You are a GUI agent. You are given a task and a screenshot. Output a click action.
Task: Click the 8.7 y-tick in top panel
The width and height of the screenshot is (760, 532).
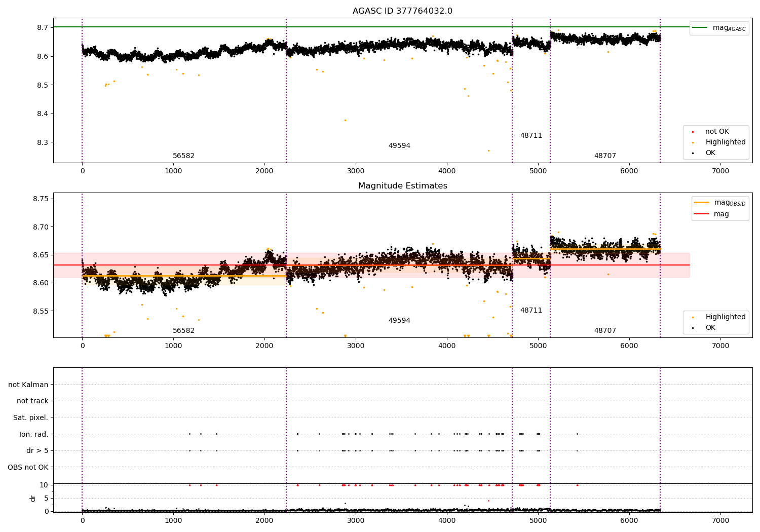(x=43, y=27)
